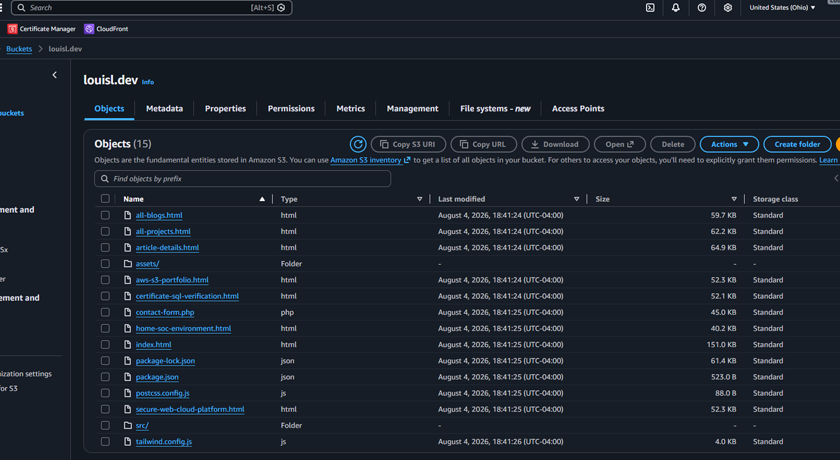
Task: Click the file icon beside tailwind.config.js
Action: 128,441
